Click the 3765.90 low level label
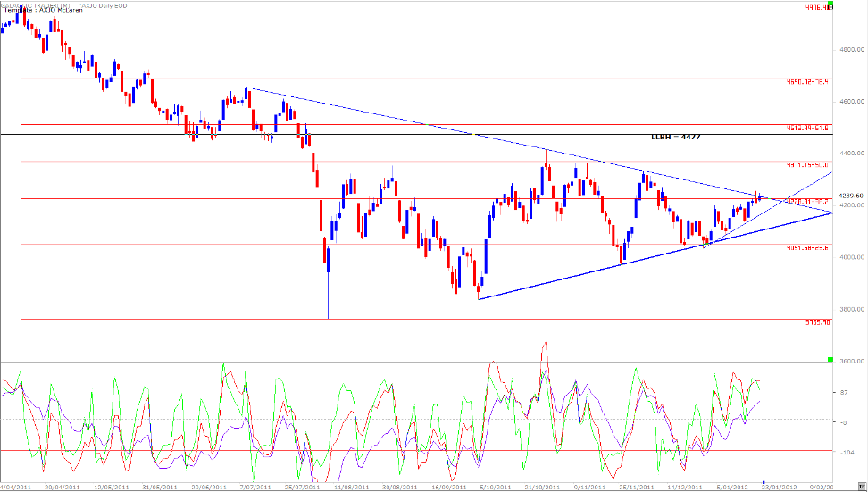 pyautogui.click(x=818, y=321)
